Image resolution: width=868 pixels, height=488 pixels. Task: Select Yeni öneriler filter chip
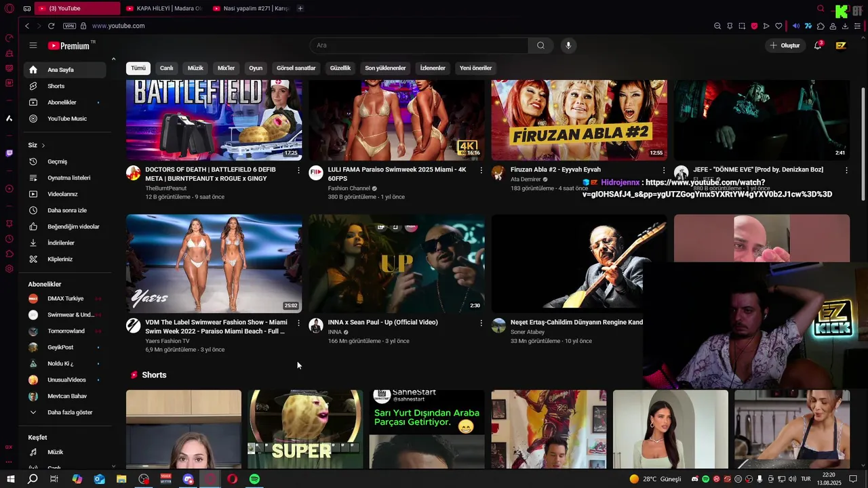[475, 68]
